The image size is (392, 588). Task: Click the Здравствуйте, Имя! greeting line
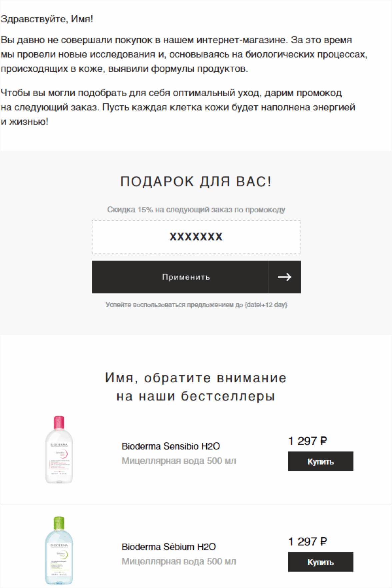[x=47, y=19]
